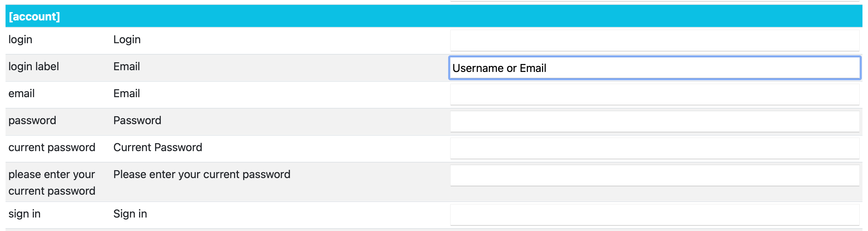
Task: Click the Password source text
Action: (x=137, y=121)
